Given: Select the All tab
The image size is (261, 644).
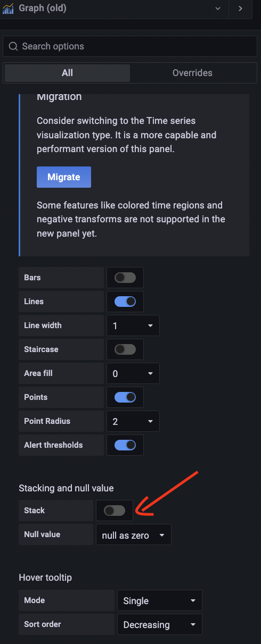Looking at the screenshot, I should point(67,73).
